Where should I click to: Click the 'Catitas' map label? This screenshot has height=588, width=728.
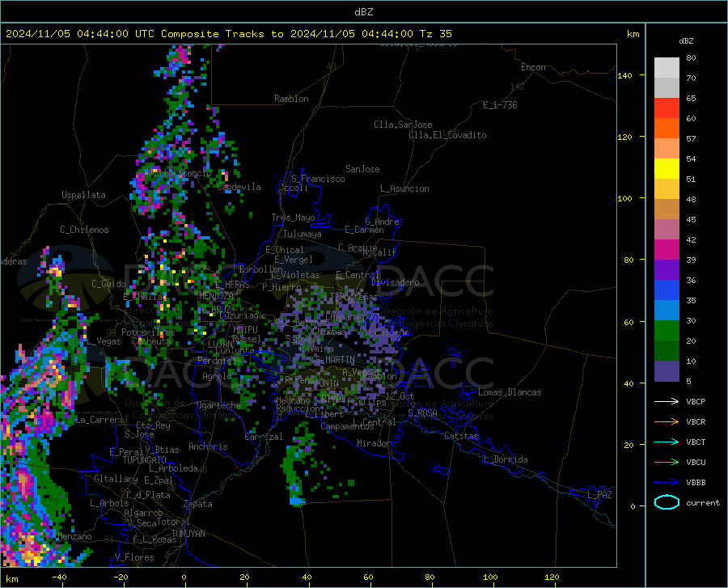461,436
